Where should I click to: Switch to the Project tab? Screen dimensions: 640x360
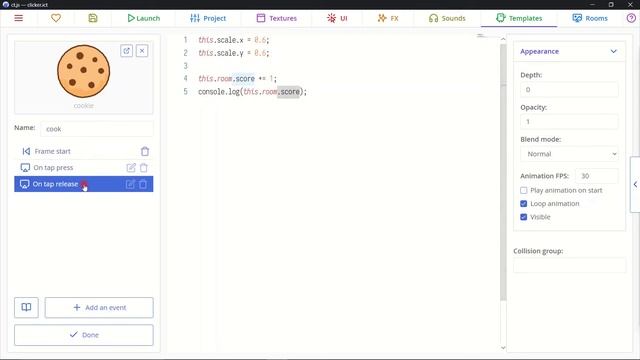[208, 18]
